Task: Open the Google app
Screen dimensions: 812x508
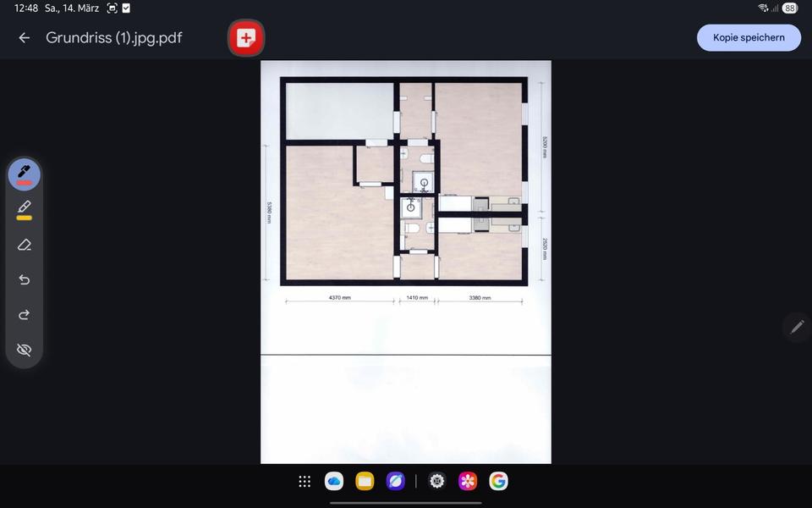Action: click(498, 481)
